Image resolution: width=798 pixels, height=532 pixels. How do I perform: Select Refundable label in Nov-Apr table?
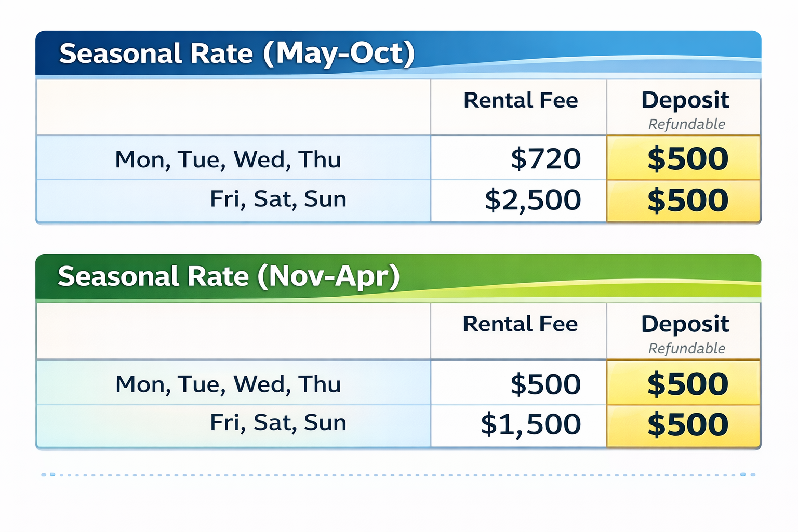(x=686, y=348)
